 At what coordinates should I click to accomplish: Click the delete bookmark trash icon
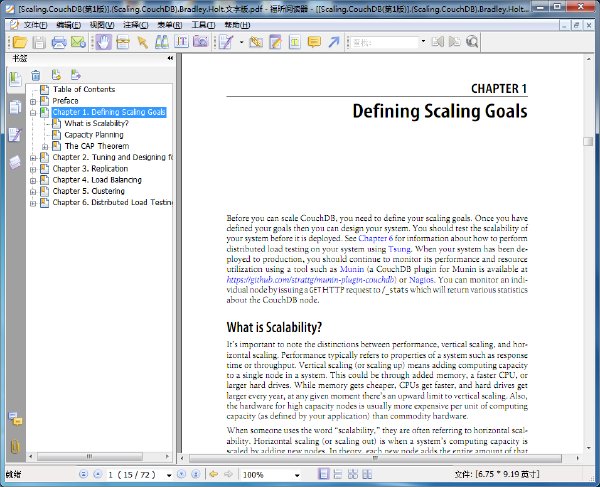tap(36, 75)
